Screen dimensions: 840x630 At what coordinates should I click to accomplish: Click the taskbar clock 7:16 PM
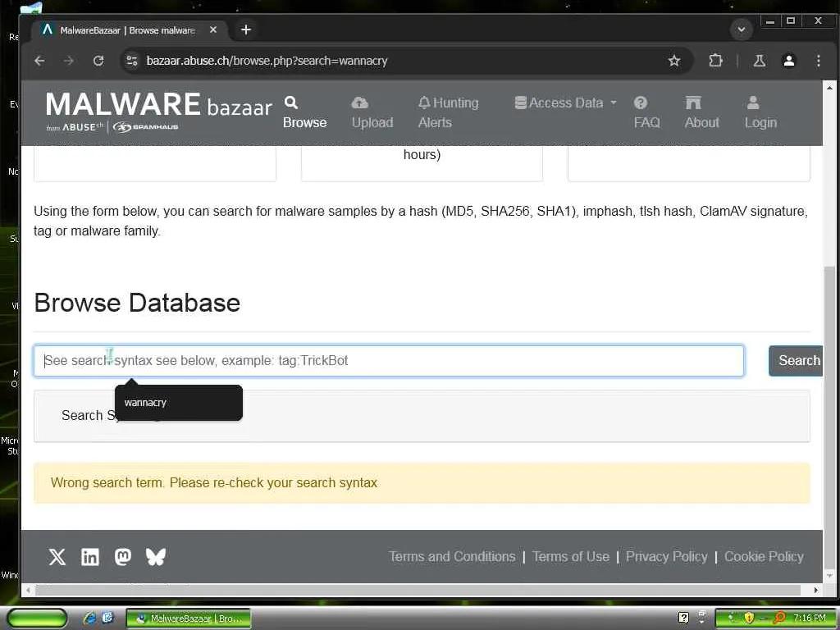point(810,618)
